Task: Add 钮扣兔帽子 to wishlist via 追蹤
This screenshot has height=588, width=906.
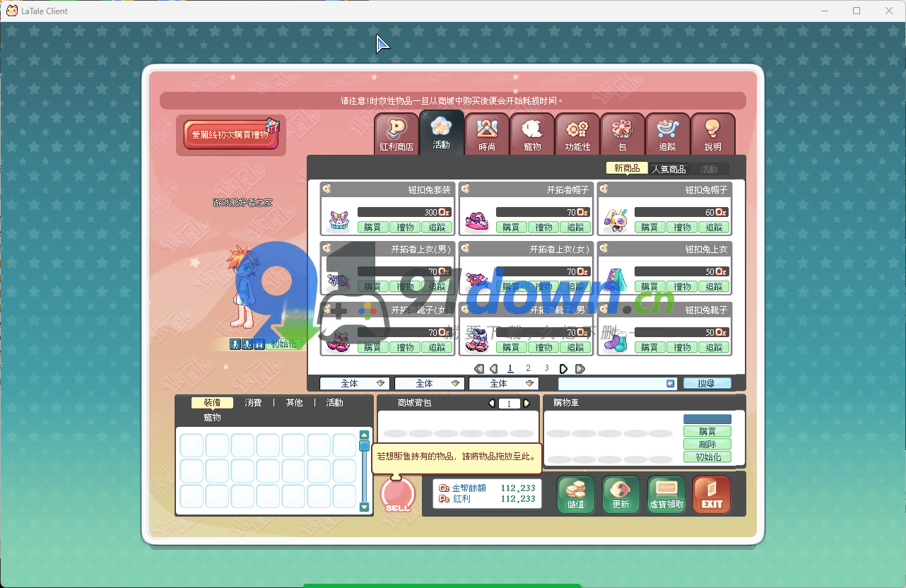Action: click(714, 227)
